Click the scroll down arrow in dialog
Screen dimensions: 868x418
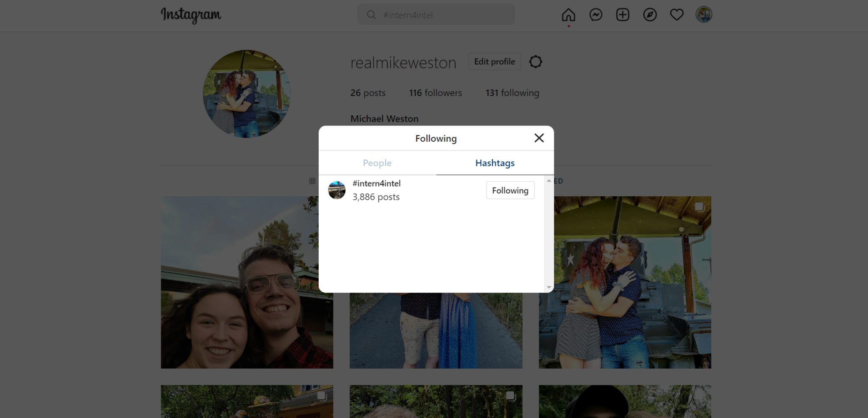tap(549, 287)
